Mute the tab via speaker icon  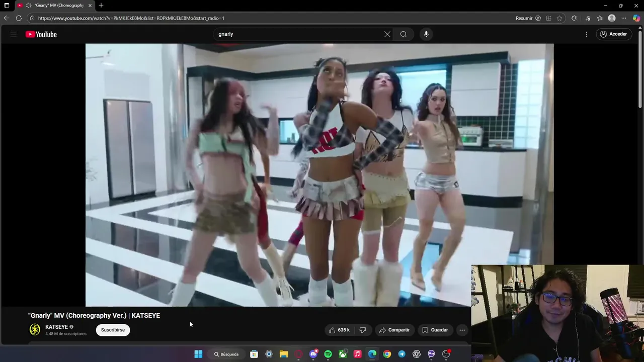(29, 6)
